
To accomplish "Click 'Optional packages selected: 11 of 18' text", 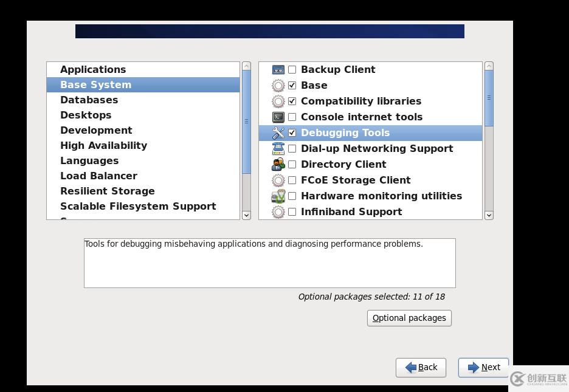I will tap(371, 297).
